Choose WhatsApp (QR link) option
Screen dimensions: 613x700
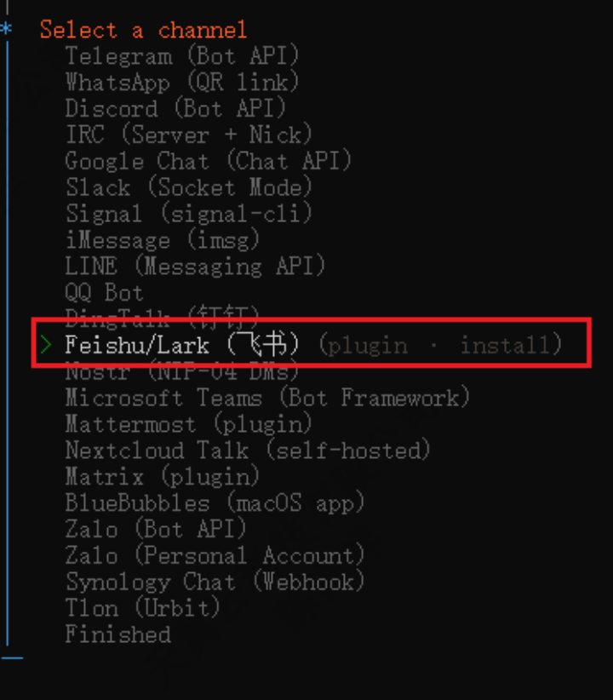[182, 83]
